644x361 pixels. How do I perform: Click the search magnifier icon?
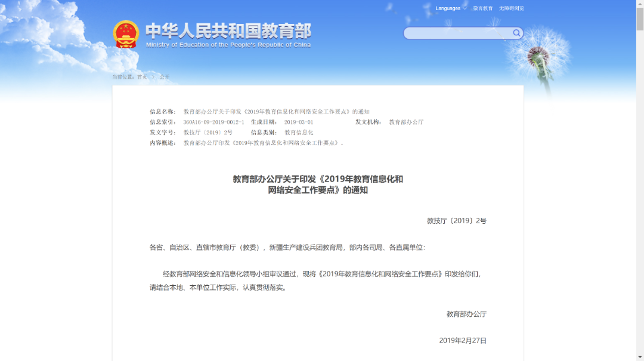click(x=516, y=33)
